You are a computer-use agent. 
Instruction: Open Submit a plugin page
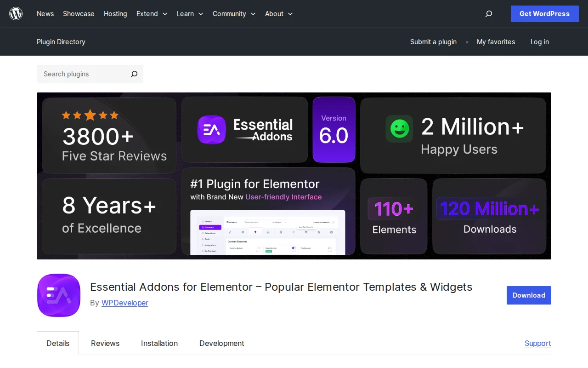coord(433,42)
